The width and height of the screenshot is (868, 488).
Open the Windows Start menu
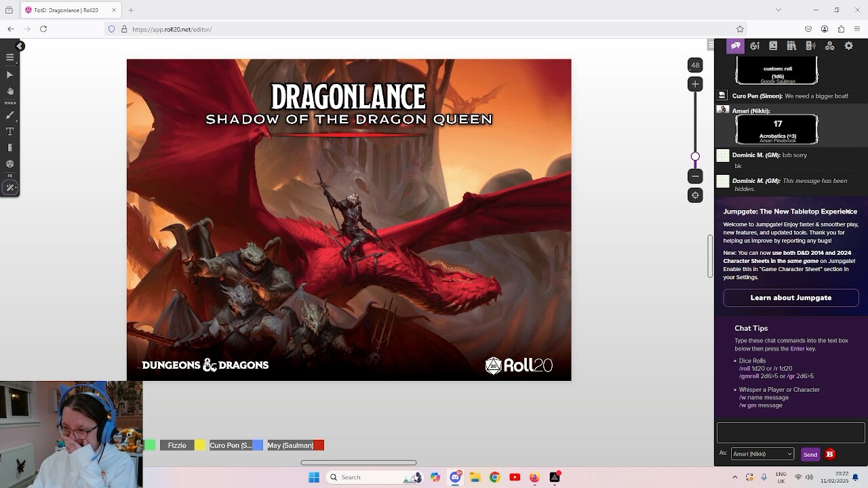[x=313, y=477]
